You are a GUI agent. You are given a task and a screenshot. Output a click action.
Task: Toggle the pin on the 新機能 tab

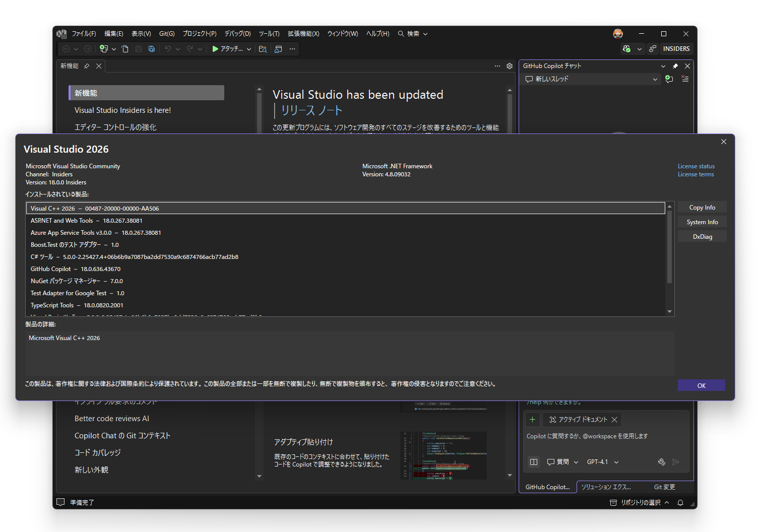pyautogui.click(x=87, y=65)
